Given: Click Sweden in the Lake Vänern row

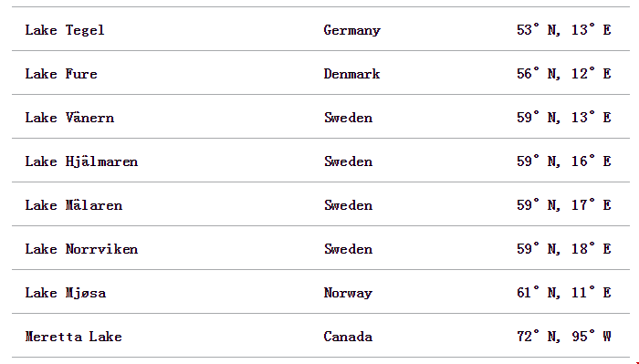Looking at the screenshot, I should pyautogui.click(x=348, y=118).
